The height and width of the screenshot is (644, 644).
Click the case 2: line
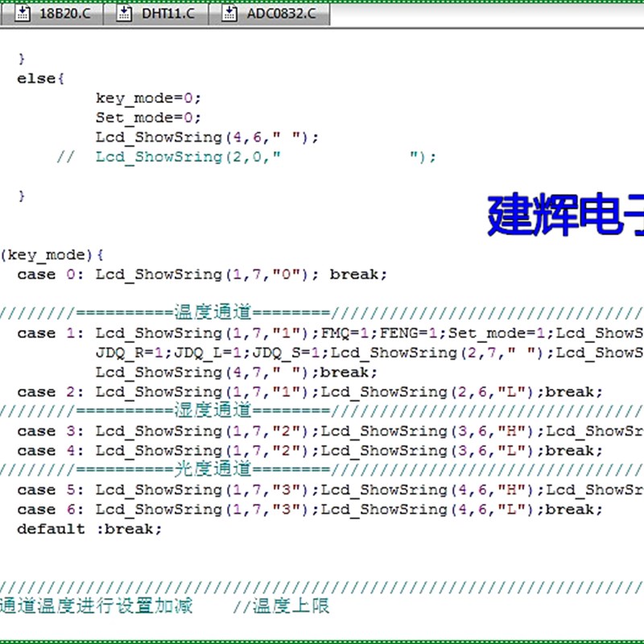click(310, 392)
